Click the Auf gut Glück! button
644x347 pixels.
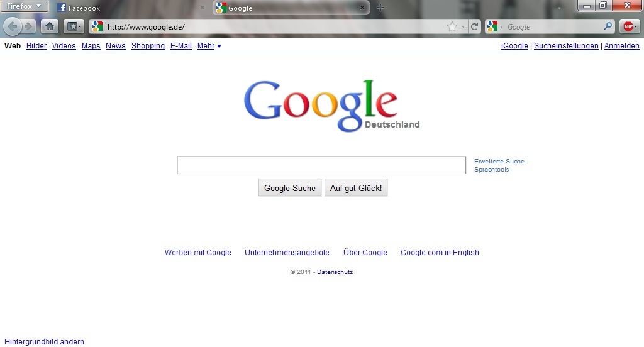click(x=356, y=188)
